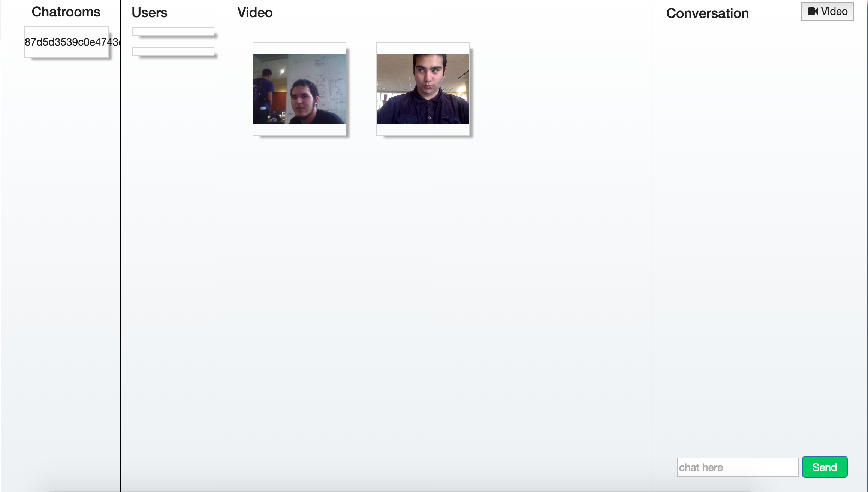Click the Chatrooms panel heading
The image size is (868, 492).
(66, 12)
